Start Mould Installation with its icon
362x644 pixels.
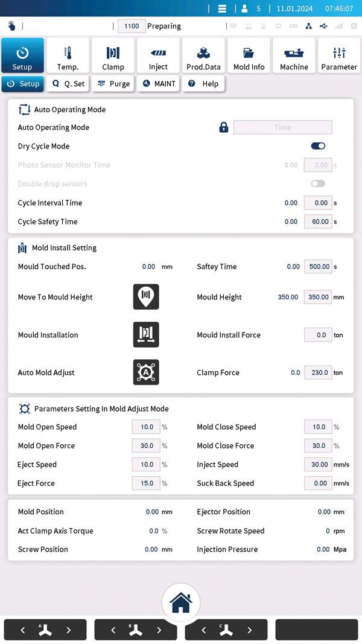pos(146,334)
